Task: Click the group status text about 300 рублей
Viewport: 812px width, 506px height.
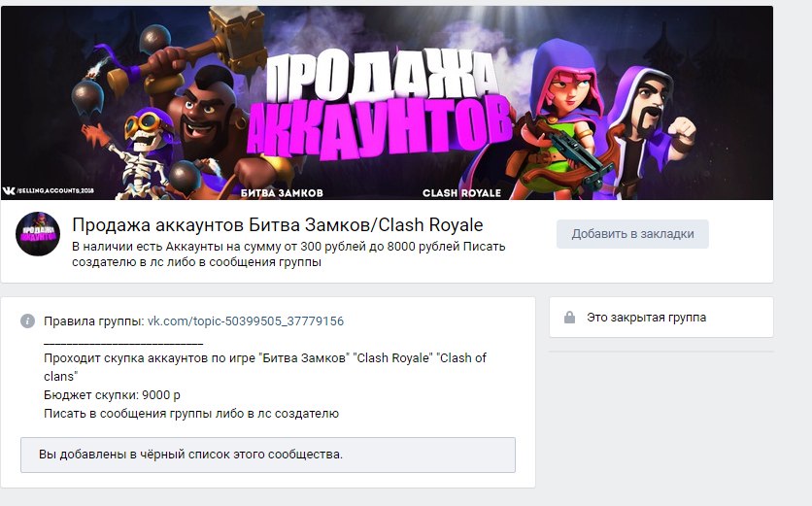Action: (288, 253)
